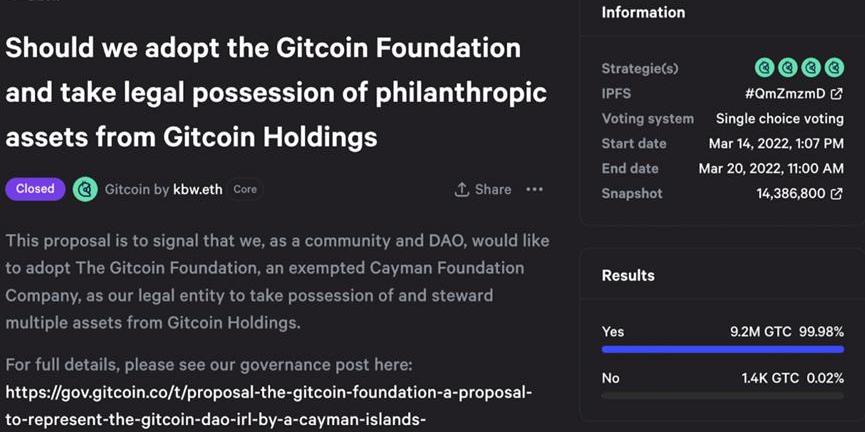Click the external link icon beside the IPFS hash
The width and height of the screenshot is (865, 432).
pyautogui.click(x=836, y=94)
